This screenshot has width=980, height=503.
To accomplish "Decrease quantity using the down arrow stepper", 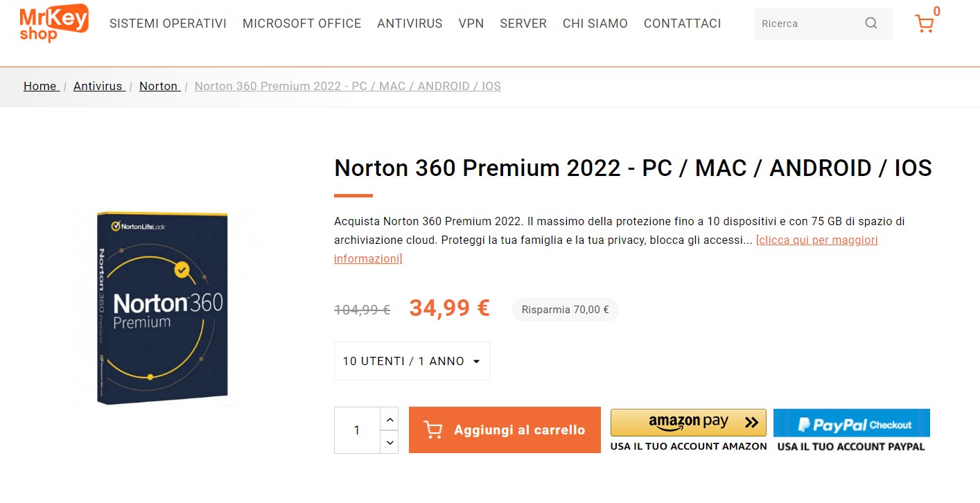I will 390,442.
